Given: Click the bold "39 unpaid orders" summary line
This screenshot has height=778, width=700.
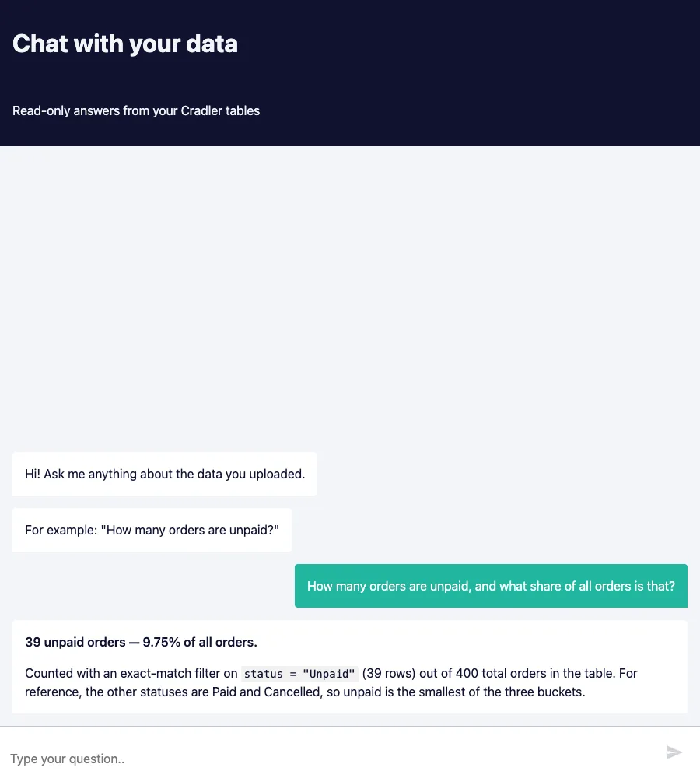Looking at the screenshot, I should (141, 642).
